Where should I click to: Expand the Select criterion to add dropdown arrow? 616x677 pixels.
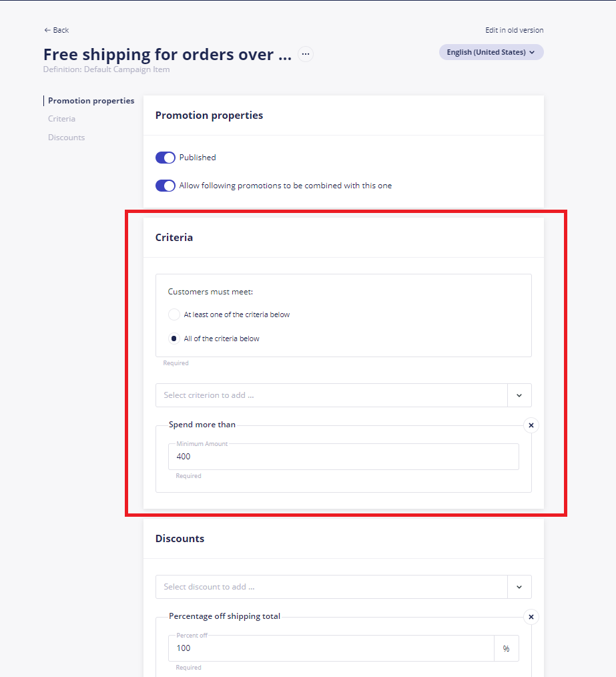click(x=519, y=395)
